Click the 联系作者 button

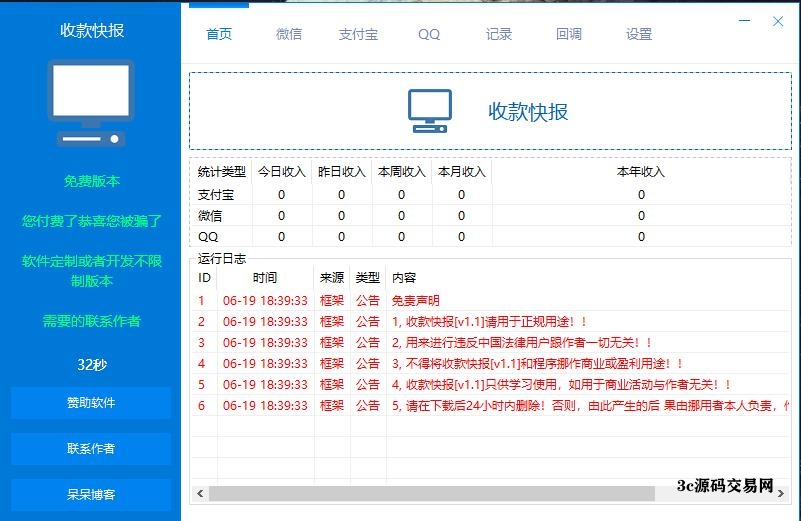[x=91, y=449]
